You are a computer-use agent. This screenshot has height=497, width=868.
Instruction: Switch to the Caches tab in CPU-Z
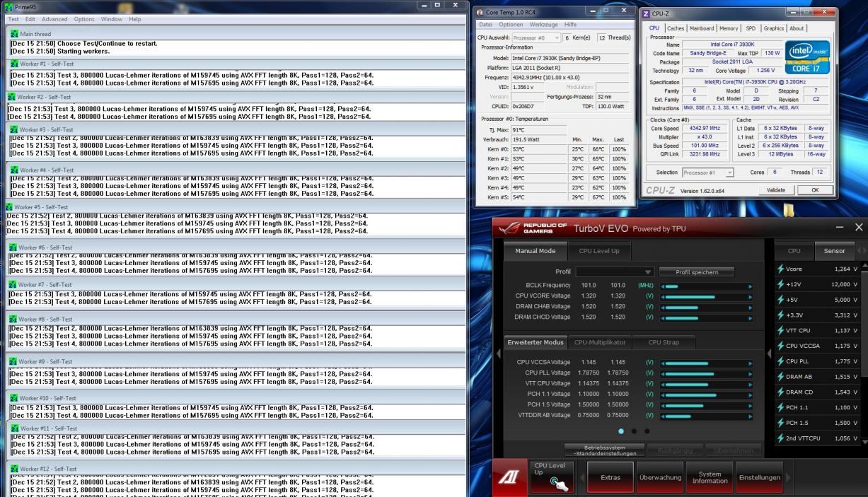(676, 28)
